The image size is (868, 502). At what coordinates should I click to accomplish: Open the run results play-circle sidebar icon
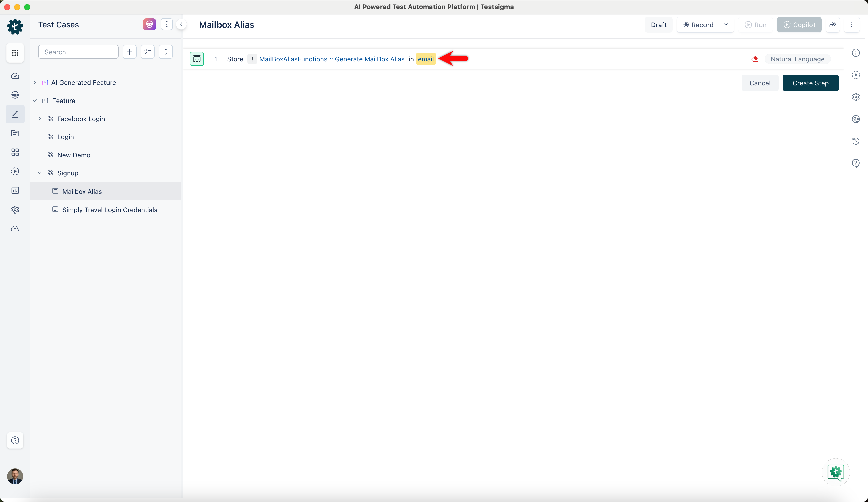point(15,171)
